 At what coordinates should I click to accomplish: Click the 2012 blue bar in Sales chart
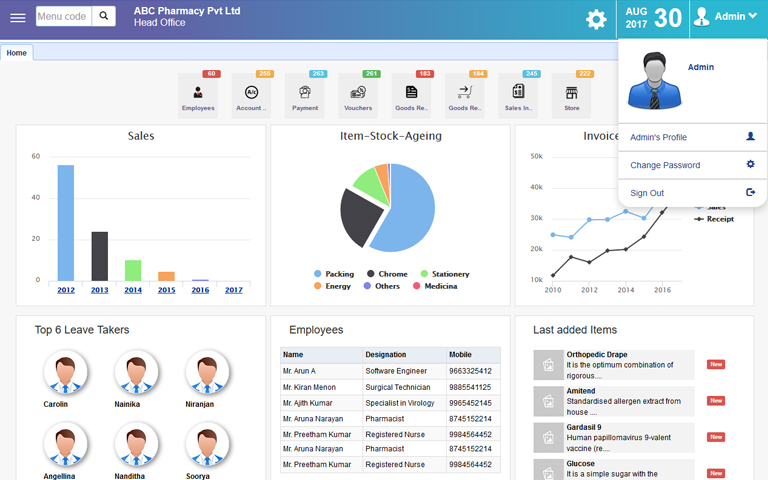pos(66,223)
